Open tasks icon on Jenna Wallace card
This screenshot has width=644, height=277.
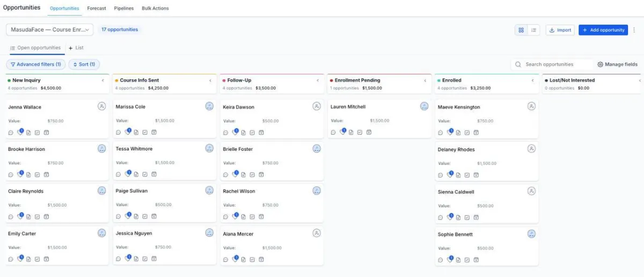[x=37, y=133]
